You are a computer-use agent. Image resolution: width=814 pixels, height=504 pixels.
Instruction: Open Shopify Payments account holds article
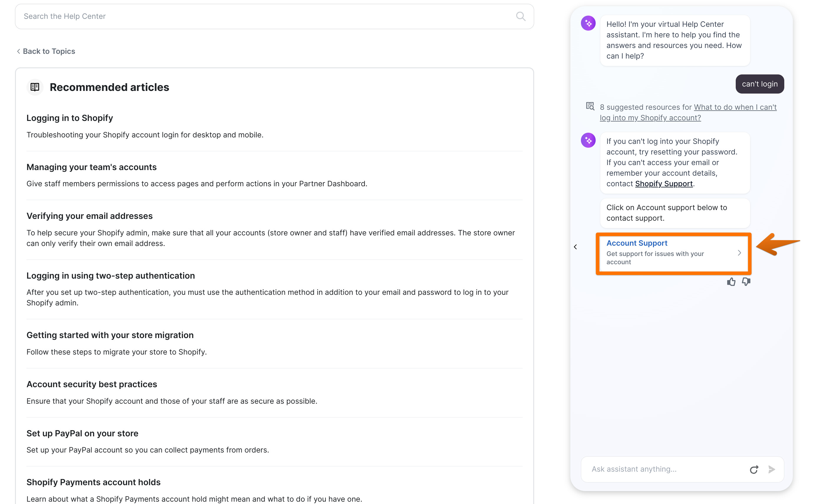click(93, 482)
